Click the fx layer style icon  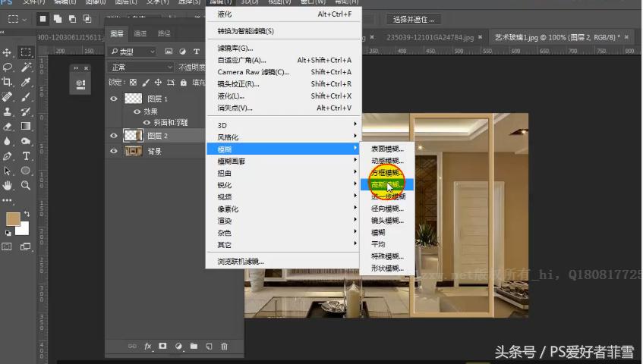click(x=148, y=346)
